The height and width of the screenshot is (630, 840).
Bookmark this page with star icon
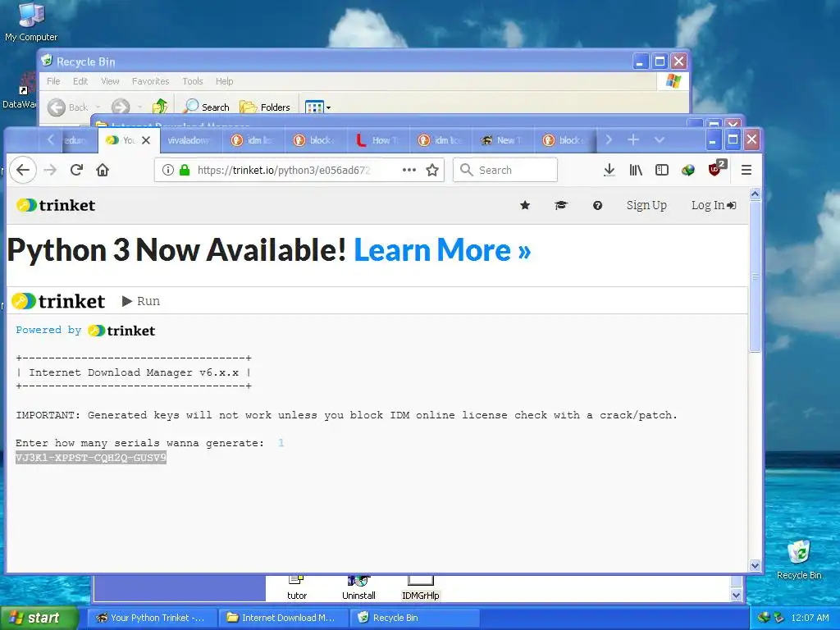pos(432,170)
